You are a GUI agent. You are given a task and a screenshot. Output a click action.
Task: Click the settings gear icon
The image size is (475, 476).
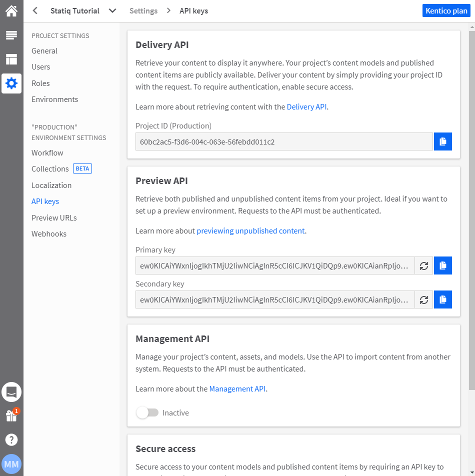click(x=11, y=83)
